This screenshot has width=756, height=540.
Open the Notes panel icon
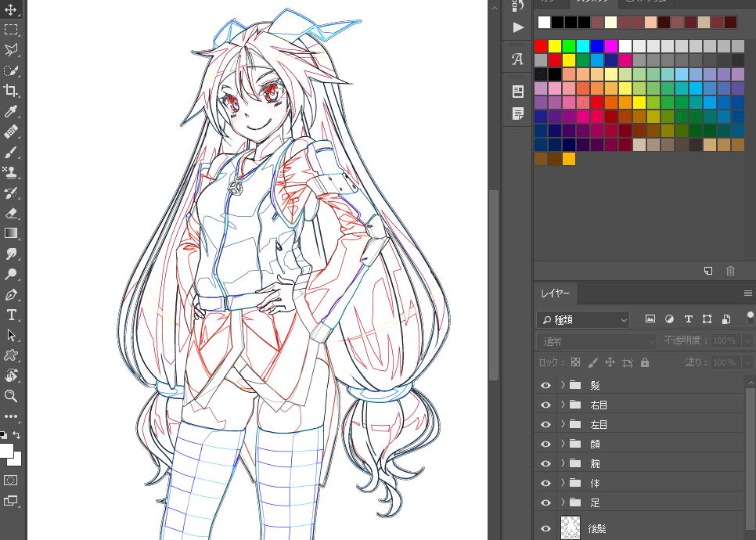coord(518,113)
